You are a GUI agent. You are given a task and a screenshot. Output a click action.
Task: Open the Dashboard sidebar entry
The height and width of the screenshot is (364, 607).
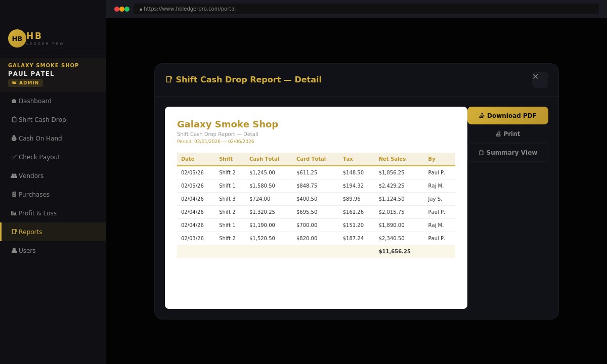click(x=35, y=101)
